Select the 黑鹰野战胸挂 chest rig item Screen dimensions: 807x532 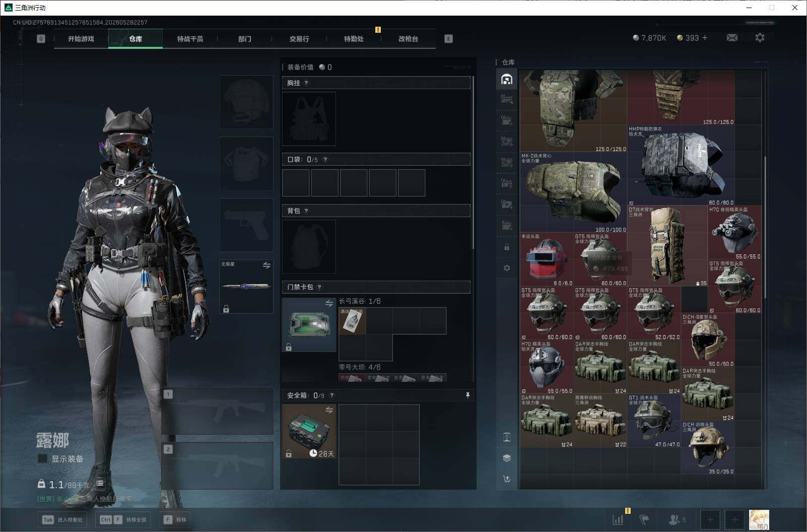600,421
